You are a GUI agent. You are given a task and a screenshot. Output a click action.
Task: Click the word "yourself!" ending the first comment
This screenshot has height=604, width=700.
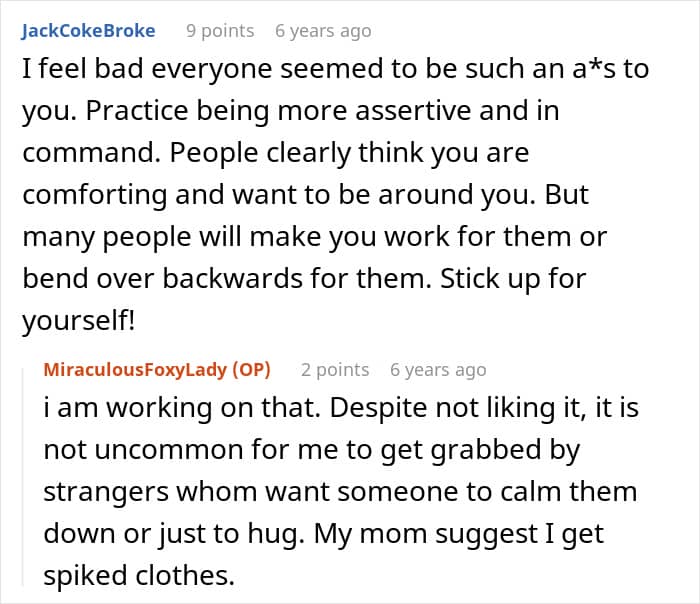point(80,320)
